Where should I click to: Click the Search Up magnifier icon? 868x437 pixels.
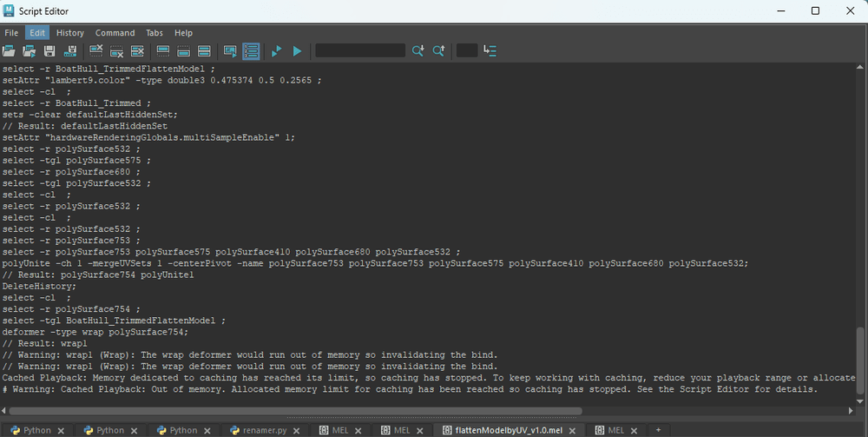click(x=438, y=51)
